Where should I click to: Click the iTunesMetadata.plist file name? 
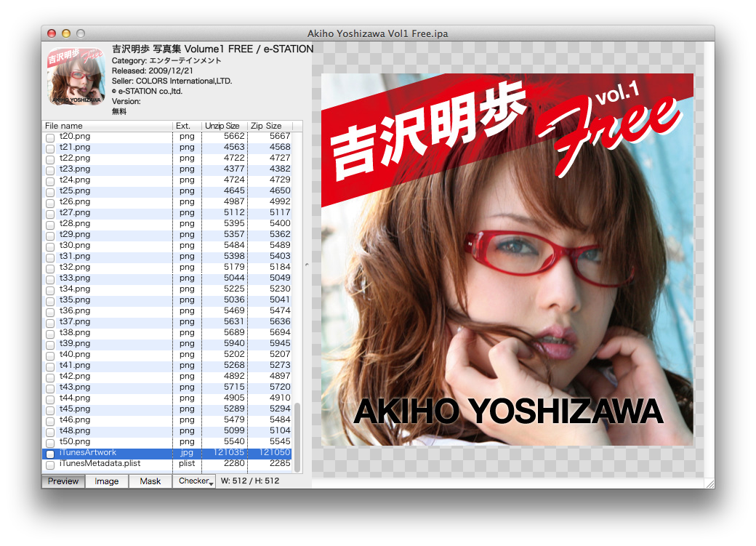tap(100, 464)
